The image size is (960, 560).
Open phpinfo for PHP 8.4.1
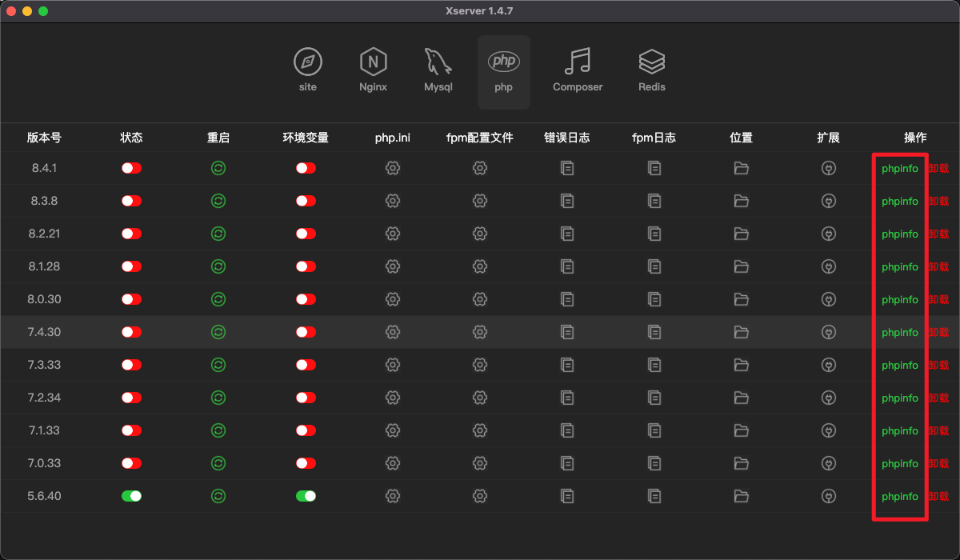click(900, 169)
